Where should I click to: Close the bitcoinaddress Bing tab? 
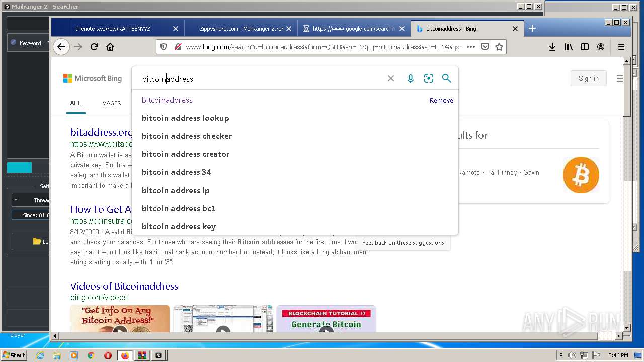point(515,29)
